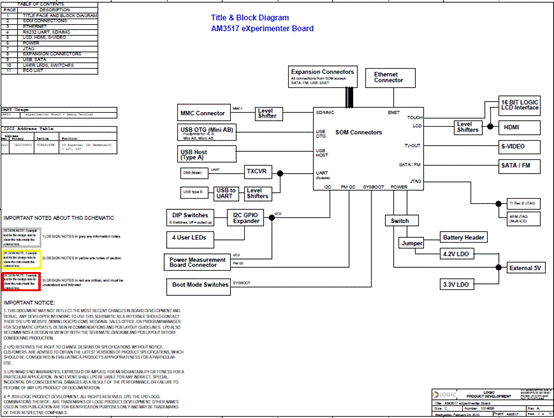Viewport: 554px width, 418px height.
Task: Click the red design note example box
Action: (x=21, y=282)
